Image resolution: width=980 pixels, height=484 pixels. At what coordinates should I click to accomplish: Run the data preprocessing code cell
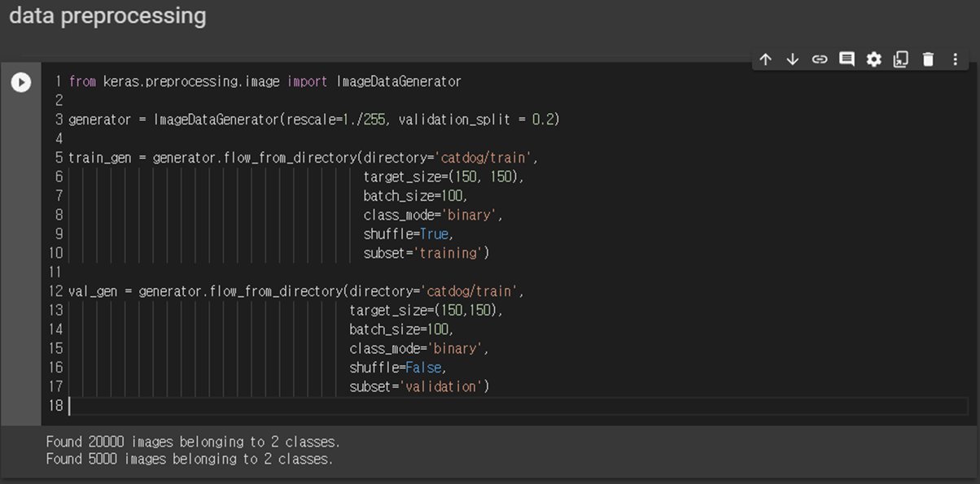click(x=20, y=82)
